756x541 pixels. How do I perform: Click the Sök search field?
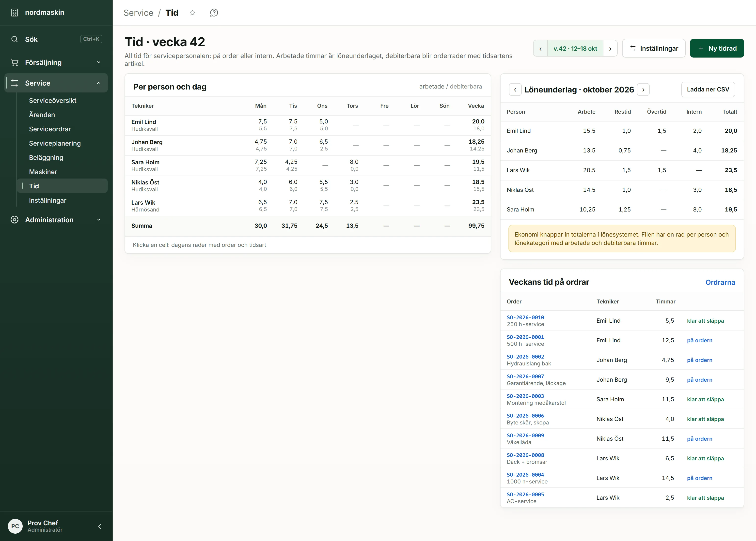[56, 39]
